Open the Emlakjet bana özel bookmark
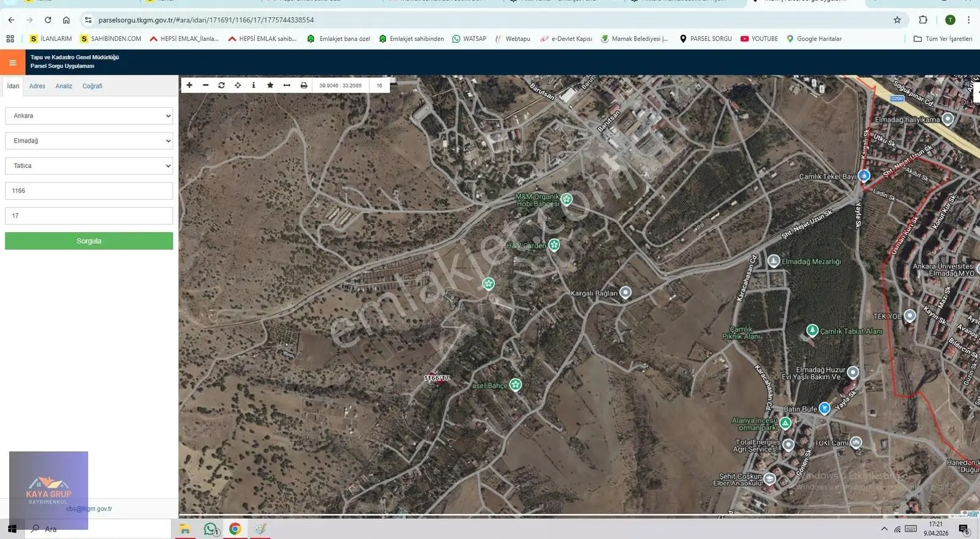The image size is (980, 539). click(x=339, y=39)
